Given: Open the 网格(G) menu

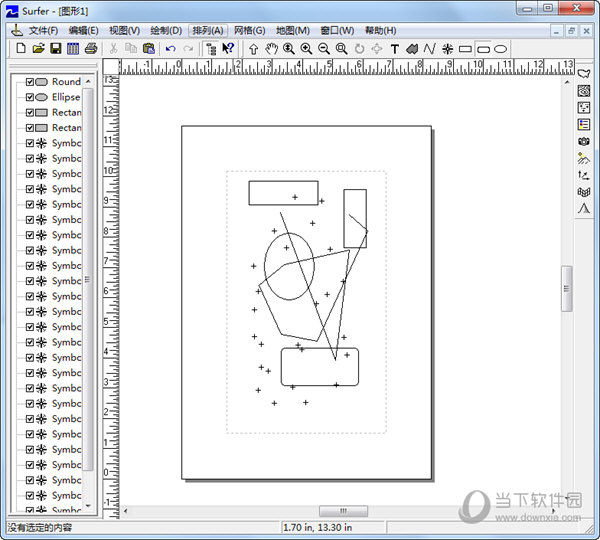Looking at the screenshot, I should (249, 30).
